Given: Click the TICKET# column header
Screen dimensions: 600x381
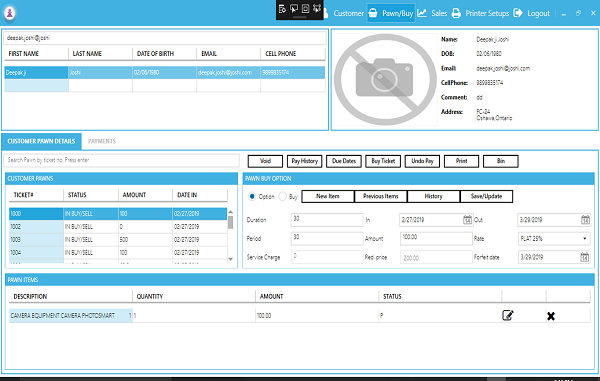Looking at the screenshot, I should 36,195.
